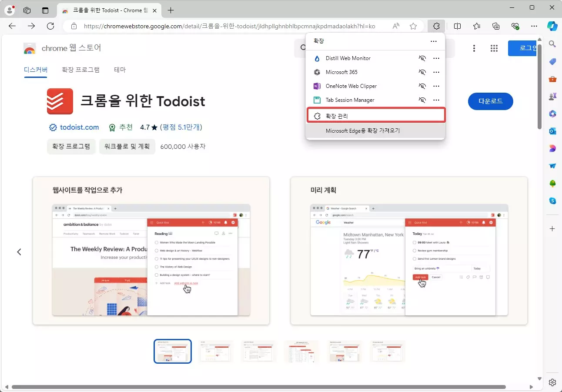
Task: Open the Edge profile avatar
Action: pos(9,10)
